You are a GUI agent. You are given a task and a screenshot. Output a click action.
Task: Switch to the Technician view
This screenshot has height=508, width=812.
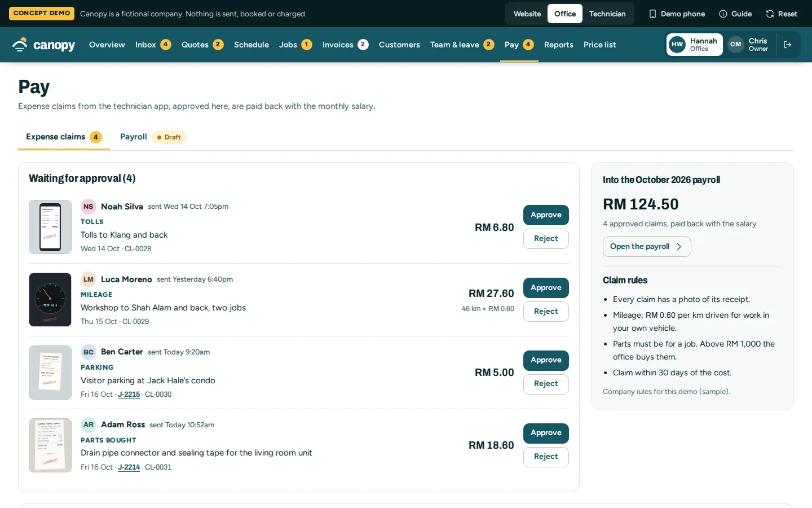click(x=607, y=14)
